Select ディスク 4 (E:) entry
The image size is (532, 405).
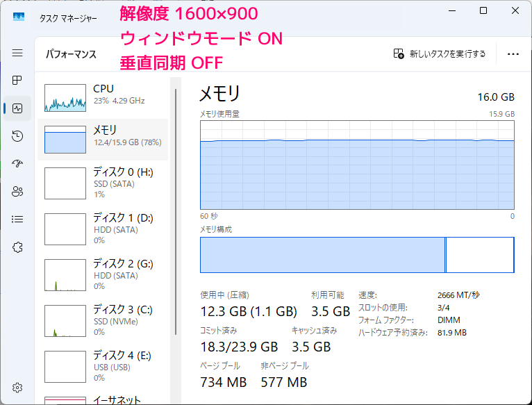click(103, 367)
